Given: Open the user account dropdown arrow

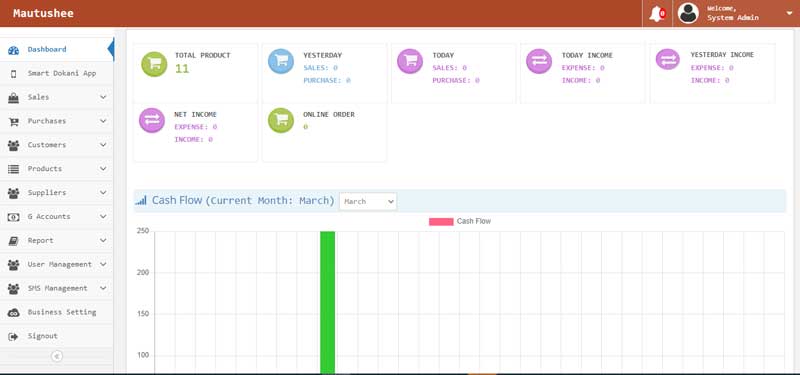Looking at the screenshot, I should (789, 13).
